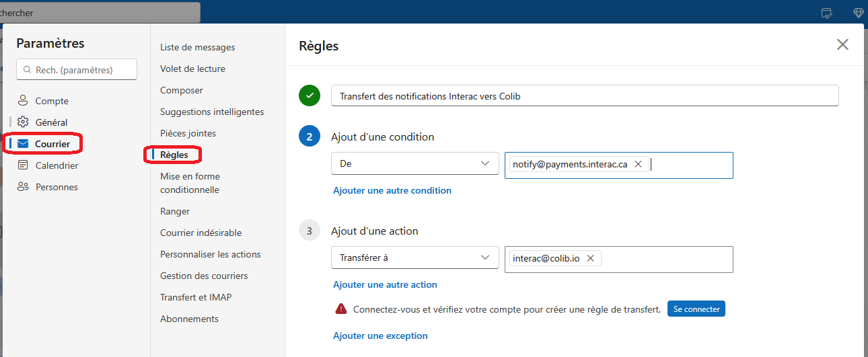Remove interac@colib.io from the action recipients
The height and width of the screenshot is (357, 868).
click(590, 258)
